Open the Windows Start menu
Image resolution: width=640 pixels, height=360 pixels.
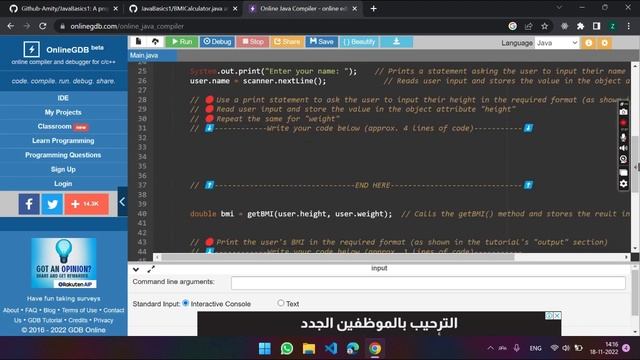(x=265, y=349)
